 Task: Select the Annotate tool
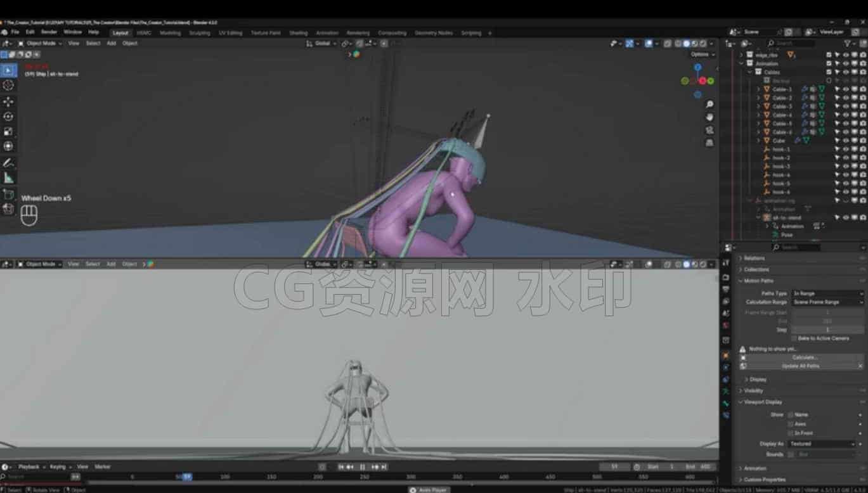click(x=8, y=163)
